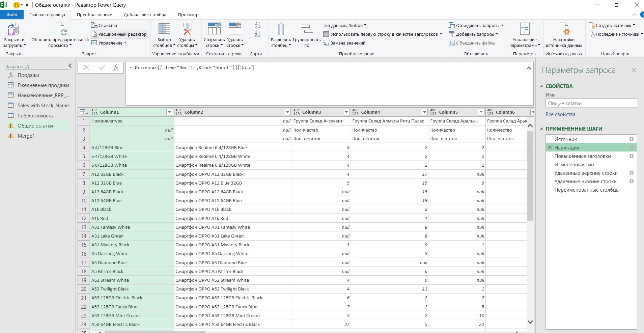Close the Параметры запроса pane
644x333 pixels.
(634, 71)
